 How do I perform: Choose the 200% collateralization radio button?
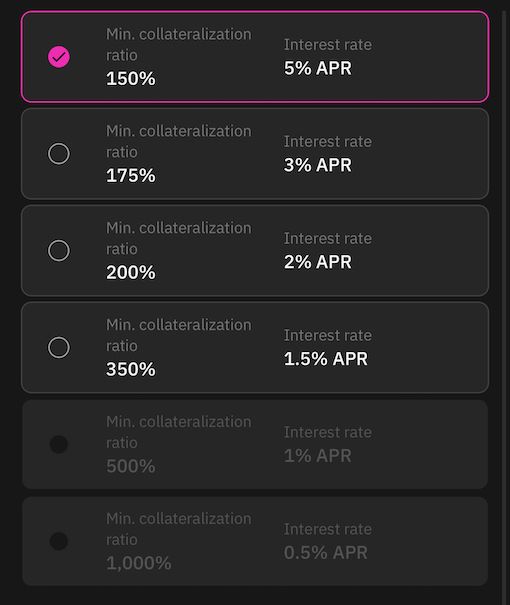click(59, 250)
